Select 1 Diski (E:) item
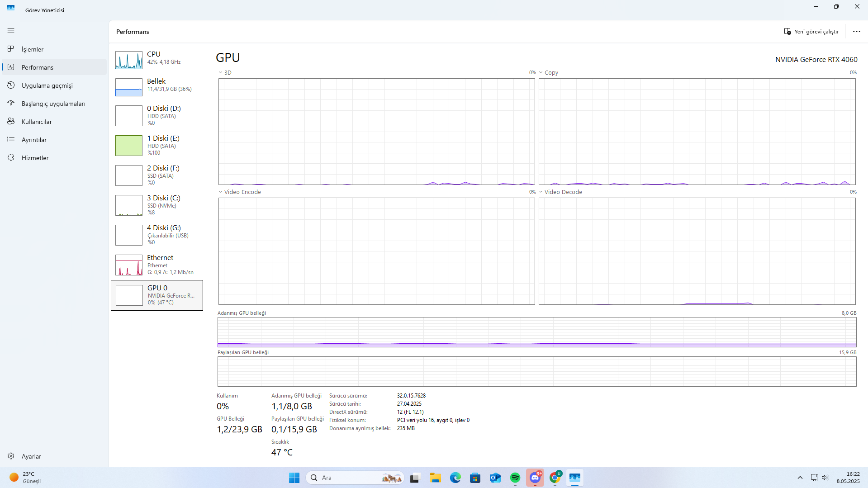Screen dimensions: 868x488 [157, 146]
